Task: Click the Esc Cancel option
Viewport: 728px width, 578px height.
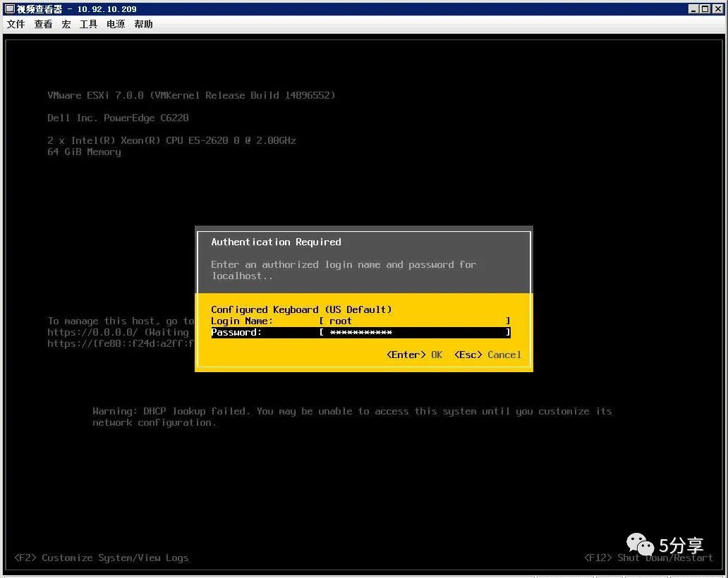Action: 487,355
